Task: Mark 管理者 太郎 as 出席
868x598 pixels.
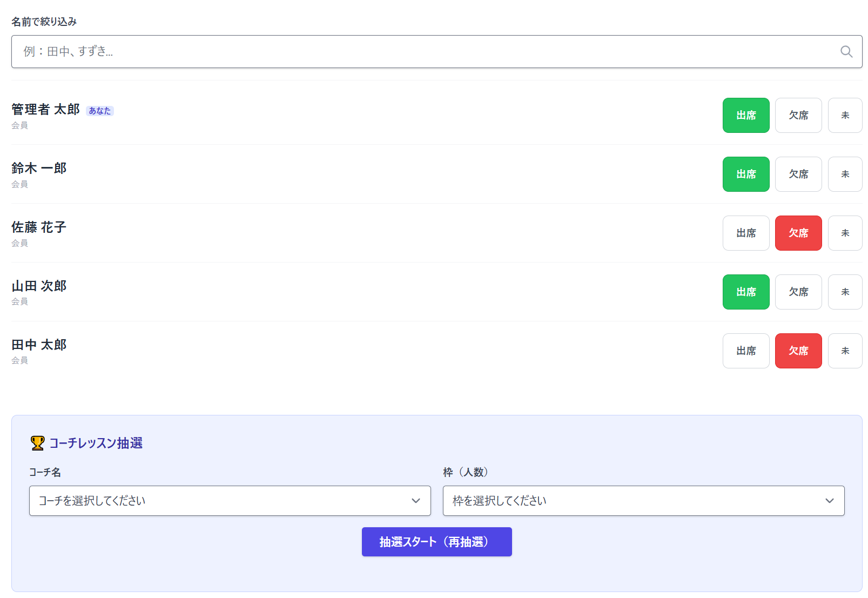Action: pyautogui.click(x=745, y=116)
